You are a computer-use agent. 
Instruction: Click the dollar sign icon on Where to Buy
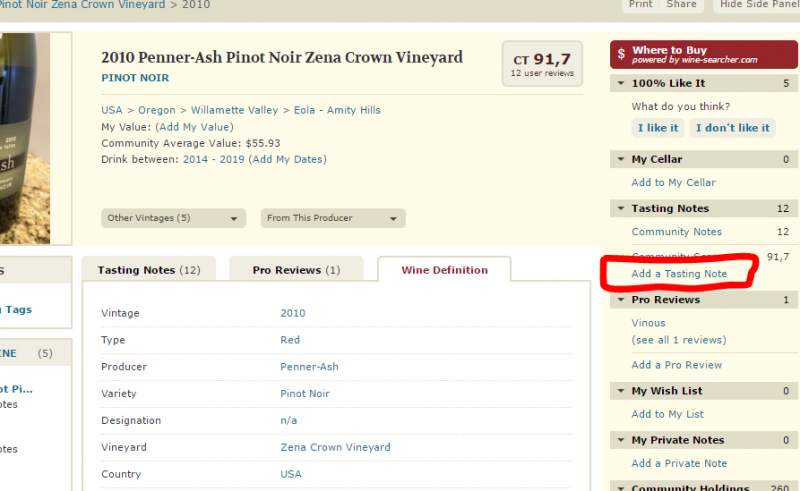coord(621,54)
